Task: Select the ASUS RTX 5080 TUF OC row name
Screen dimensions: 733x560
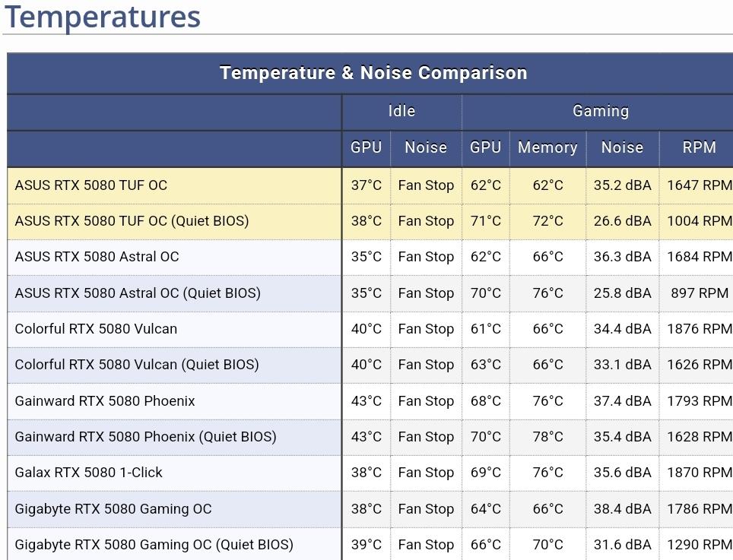Action: click(91, 185)
